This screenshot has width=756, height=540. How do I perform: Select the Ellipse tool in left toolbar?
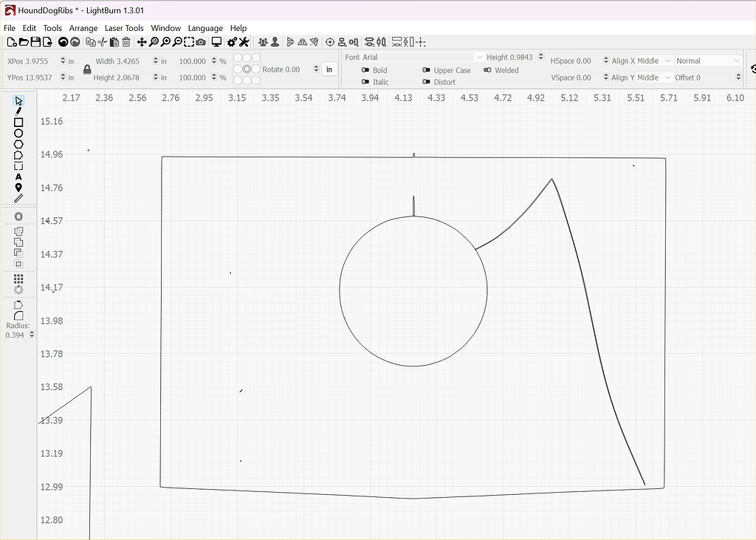[x=18, y=134]
